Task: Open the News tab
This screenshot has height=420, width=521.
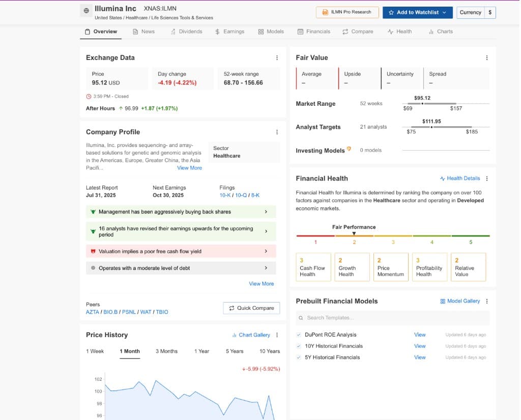Action: click(144, 32)
